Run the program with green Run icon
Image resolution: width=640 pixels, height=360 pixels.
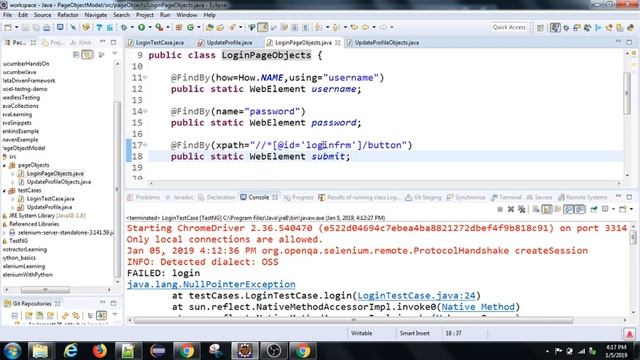pyautogui.click(x=142, y=27)
